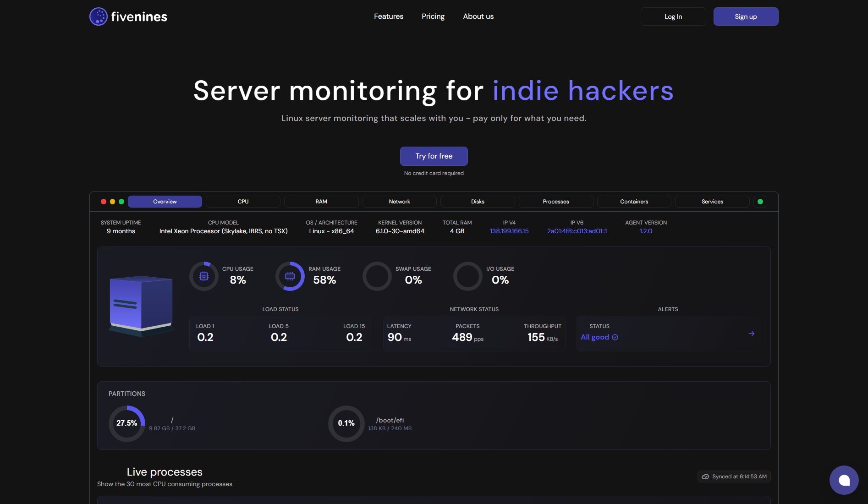868x504 pixels.
Task: Click the RAM usage memory chip icon
Action: click(x=290, y=276)
